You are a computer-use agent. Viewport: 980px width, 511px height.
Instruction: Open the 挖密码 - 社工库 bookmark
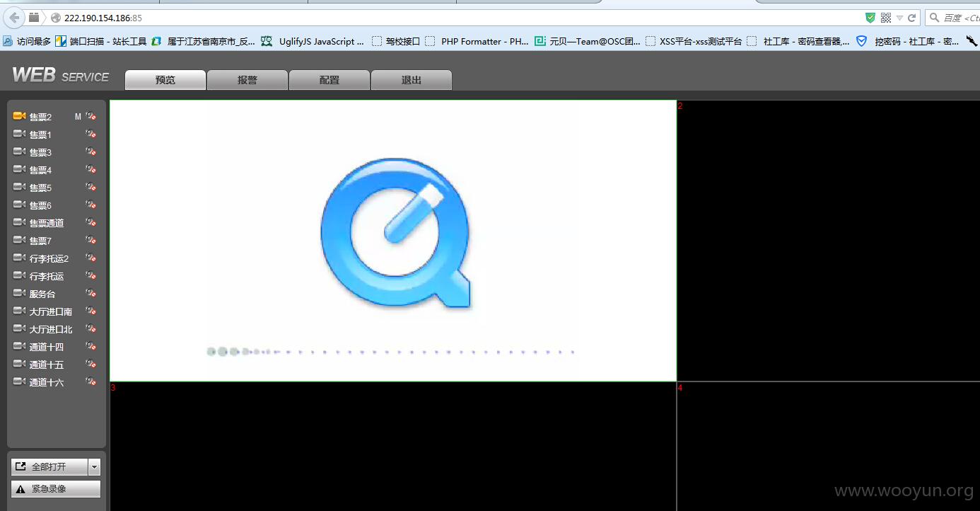[908, 42]
